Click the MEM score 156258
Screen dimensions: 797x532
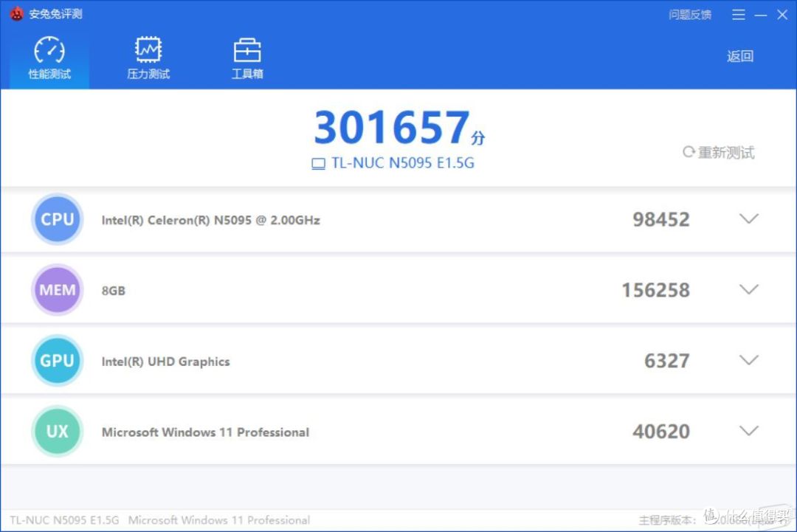click(x=656, y=290)
